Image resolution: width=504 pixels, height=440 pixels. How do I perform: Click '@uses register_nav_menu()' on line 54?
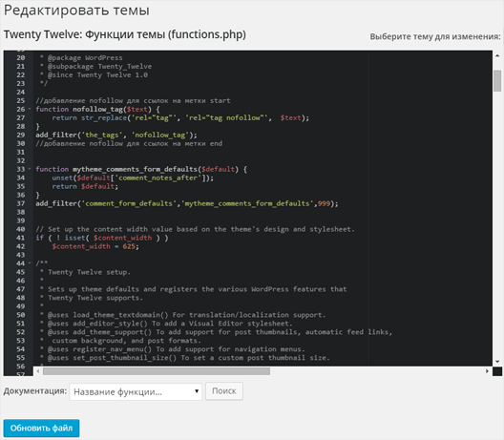pos(99,349)
